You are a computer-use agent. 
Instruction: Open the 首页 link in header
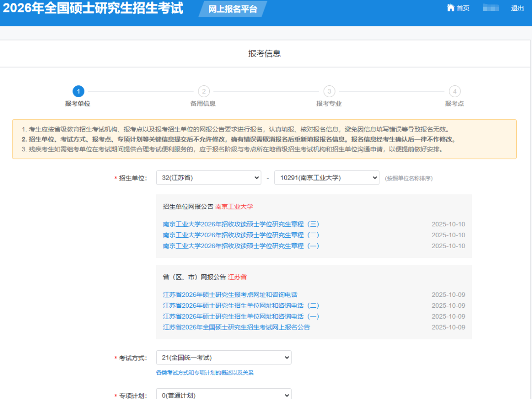463,8
